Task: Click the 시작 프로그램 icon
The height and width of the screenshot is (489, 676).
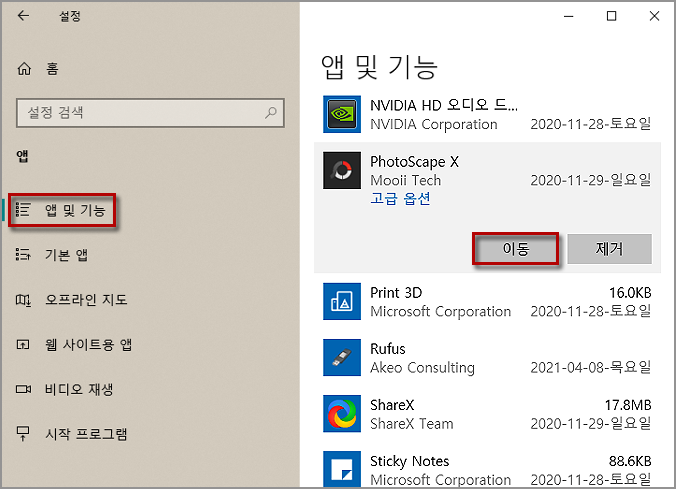Action: point(23,433)
